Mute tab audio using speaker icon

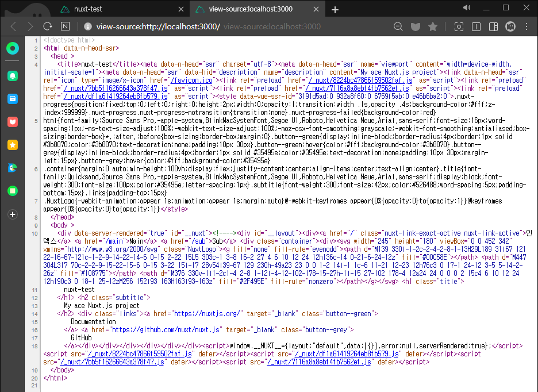466,7
